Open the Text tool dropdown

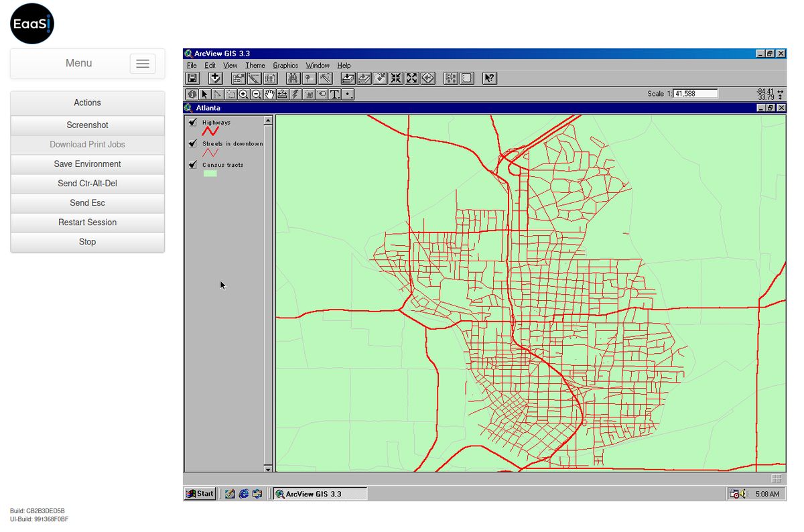click(x=334, y=94)
